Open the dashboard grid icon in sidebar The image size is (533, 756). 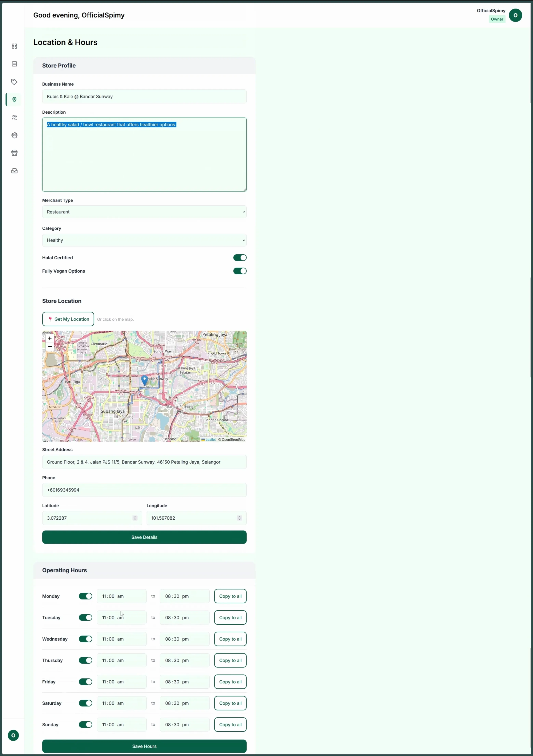point(15,46)
